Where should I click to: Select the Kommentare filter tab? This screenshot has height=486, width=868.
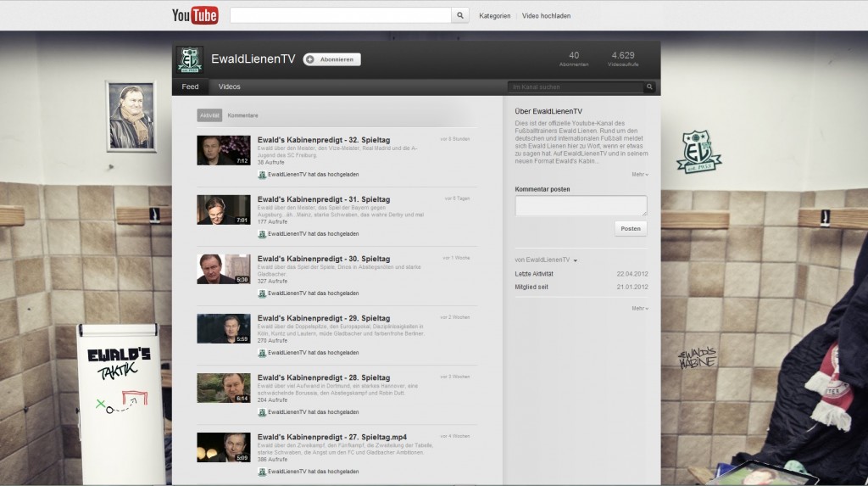(242, 115)
